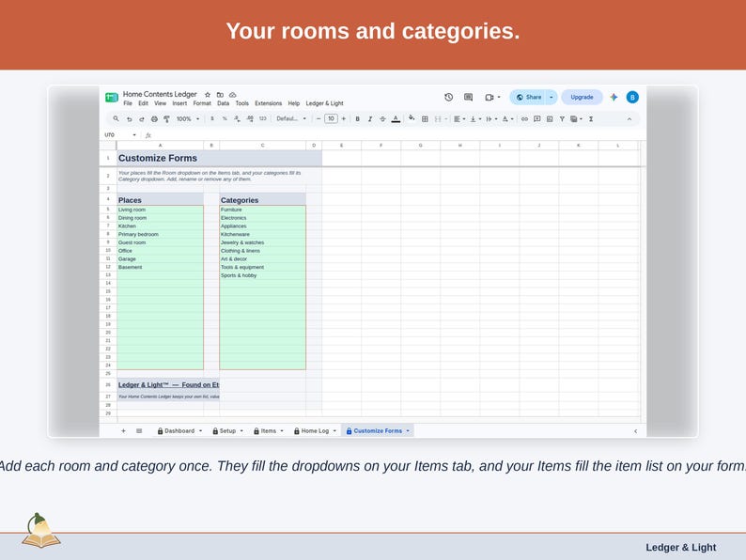Open the Format menu
746x560 pixels.
202,103
